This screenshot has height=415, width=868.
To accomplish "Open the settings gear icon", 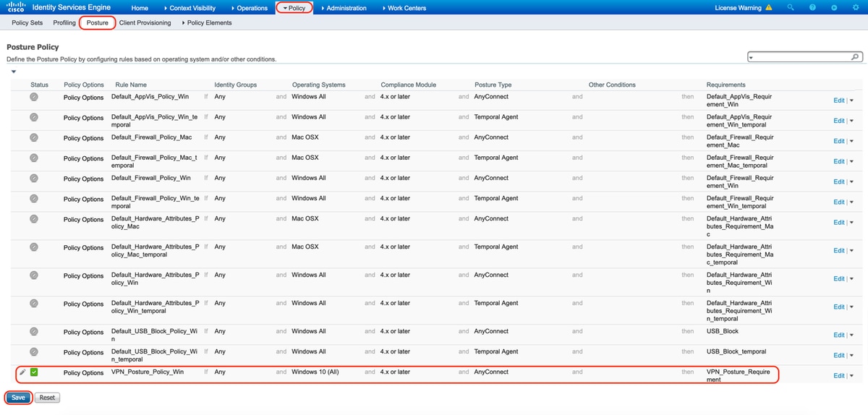I will (x=855, y=8).
